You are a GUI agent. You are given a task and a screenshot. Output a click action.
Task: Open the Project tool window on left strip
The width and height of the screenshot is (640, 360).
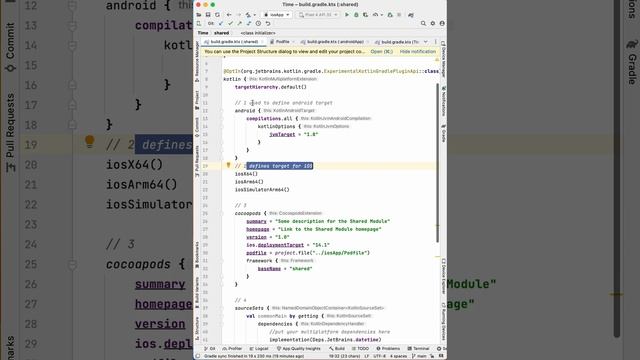[197, 100]
